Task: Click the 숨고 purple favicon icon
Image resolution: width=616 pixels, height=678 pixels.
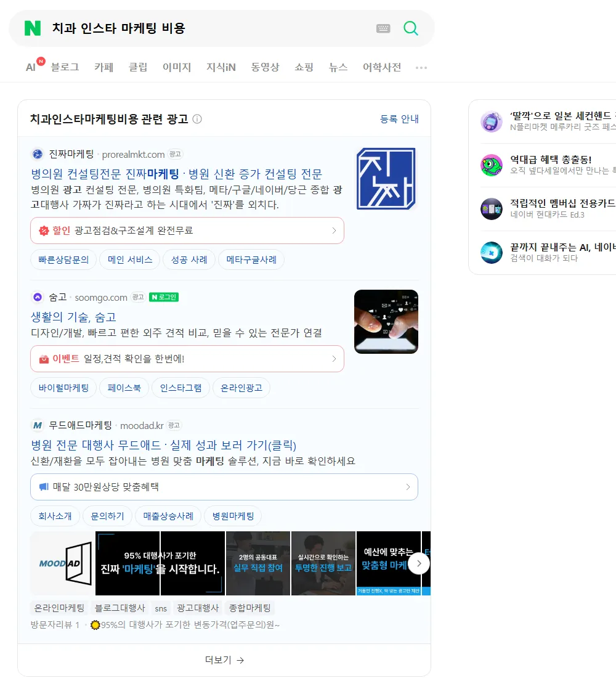Action: (38, 297)
